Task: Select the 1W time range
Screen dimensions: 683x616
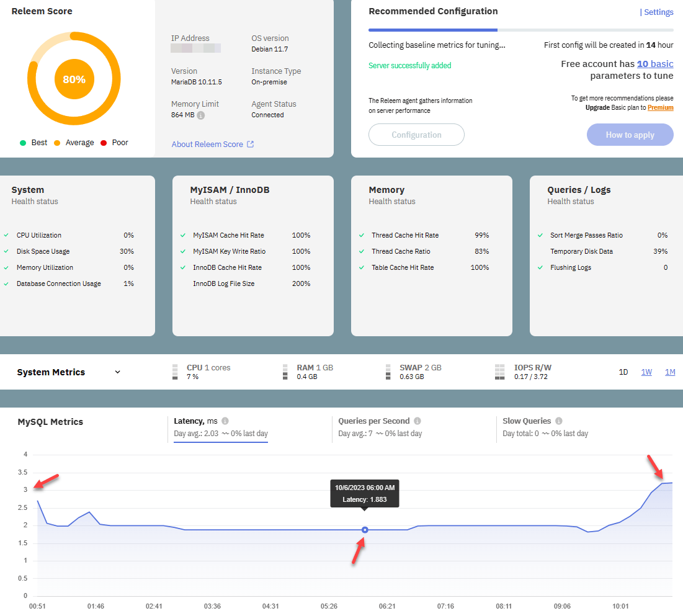Action: click(x=646, y=372)
